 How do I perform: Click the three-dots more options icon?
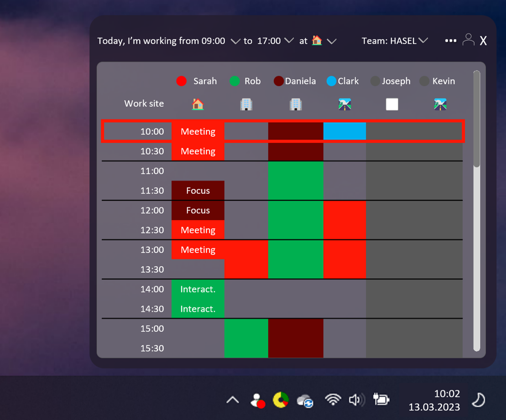450,41
